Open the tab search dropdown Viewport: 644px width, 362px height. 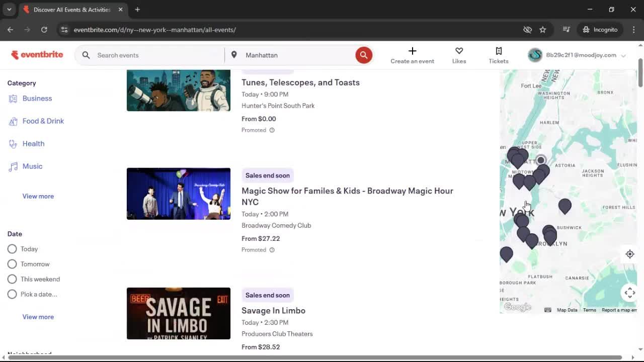9,10
